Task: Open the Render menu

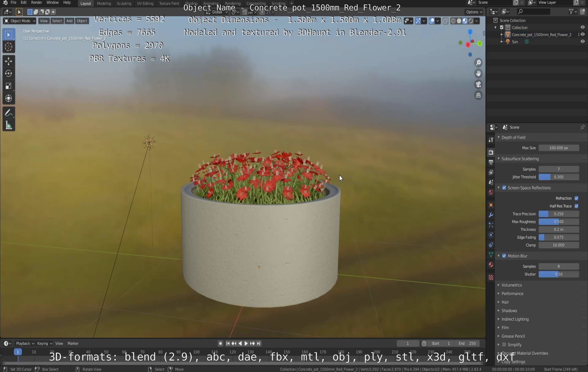Action: click(x=37, y=3)
